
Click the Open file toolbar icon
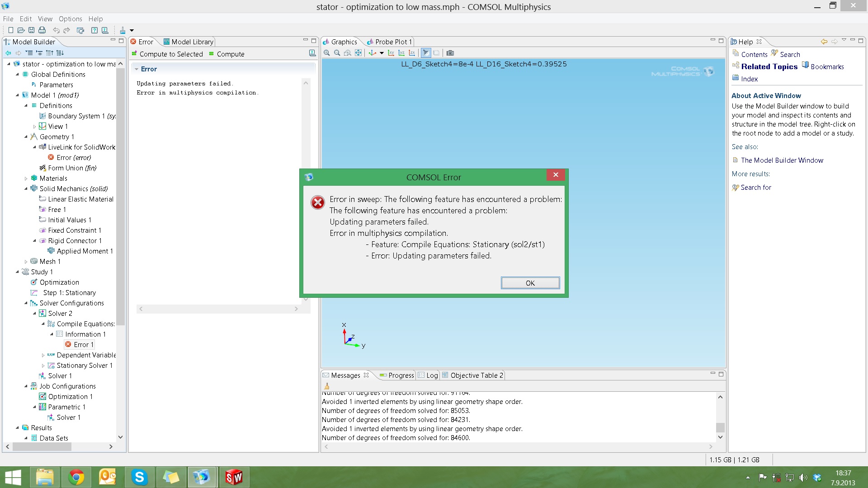(21, 30)
